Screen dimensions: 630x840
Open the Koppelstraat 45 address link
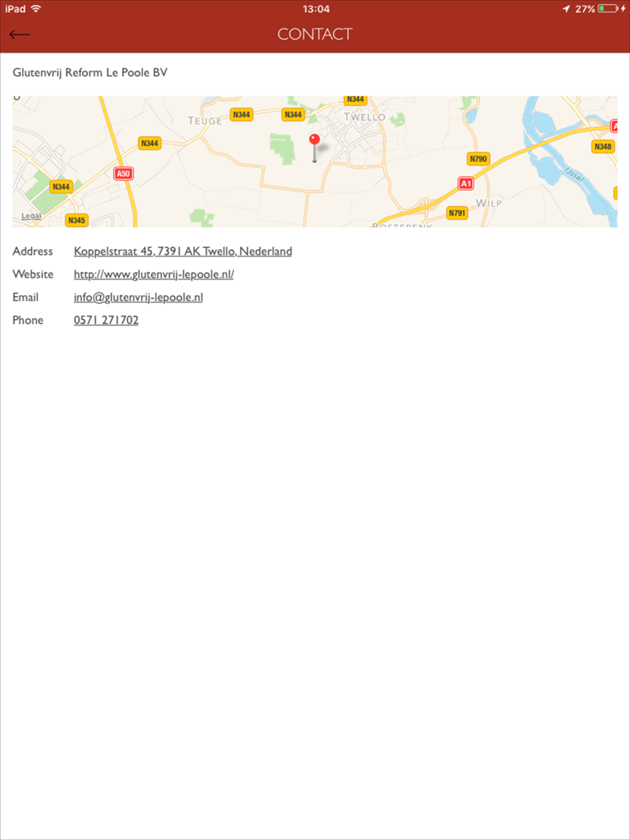(183, 251)
